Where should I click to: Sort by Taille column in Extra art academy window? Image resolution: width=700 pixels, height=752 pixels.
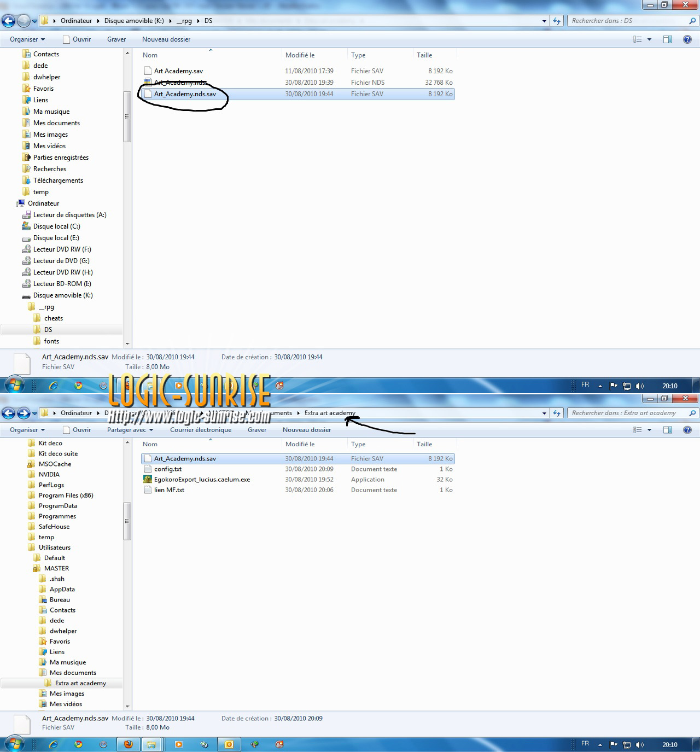tap(424, 445)
